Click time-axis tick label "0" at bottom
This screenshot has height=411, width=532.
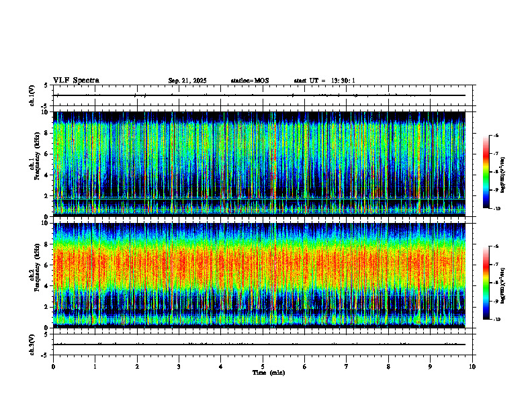(x=53, y=367)
